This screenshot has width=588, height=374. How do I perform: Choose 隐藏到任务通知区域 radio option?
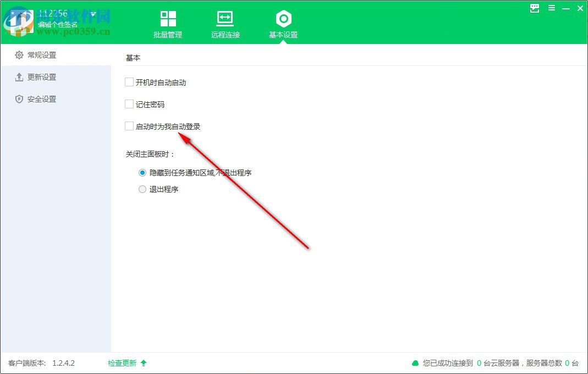pos(142,172)
